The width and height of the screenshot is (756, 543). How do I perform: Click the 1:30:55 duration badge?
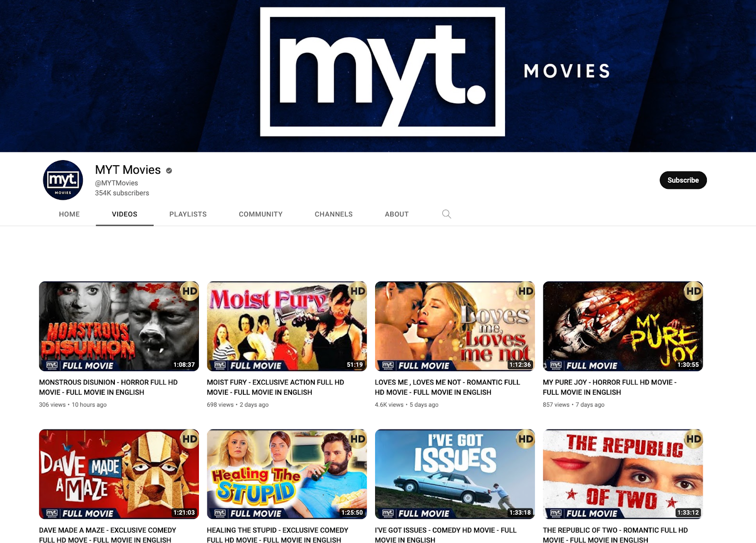(x=688, y=365)
